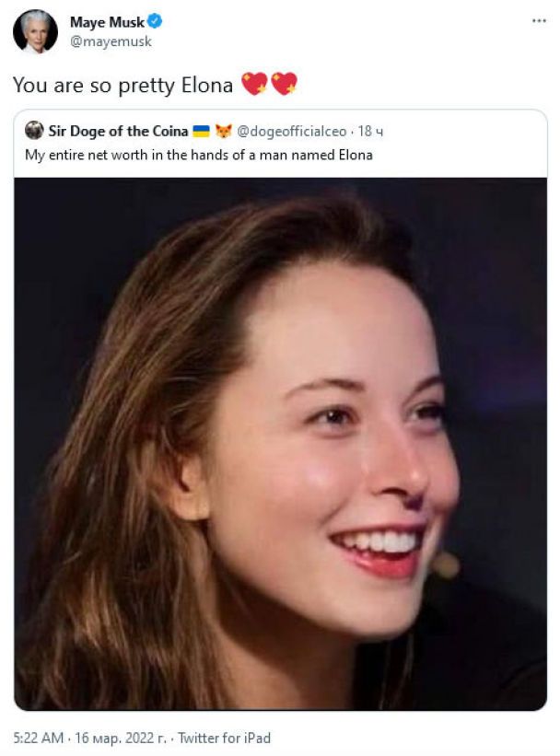
Task: Click the "You are so pretty Elona" text
Action: (x=123, y=85)
